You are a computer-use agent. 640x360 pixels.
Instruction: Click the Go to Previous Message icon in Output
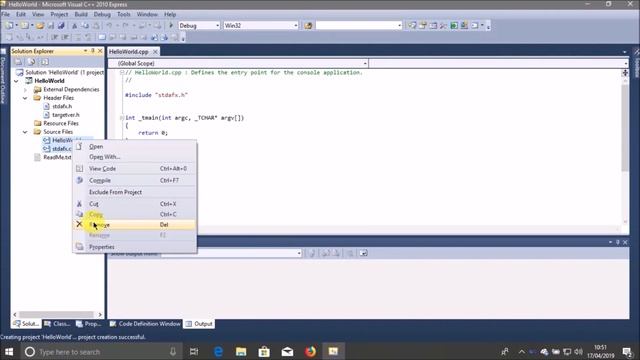click(326, 253)
